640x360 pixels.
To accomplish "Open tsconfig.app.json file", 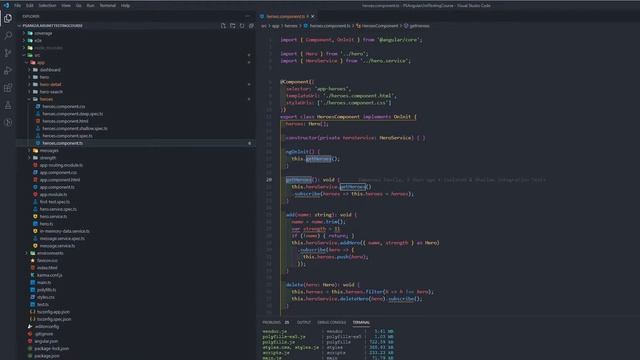I will click(x=53, y=312).
